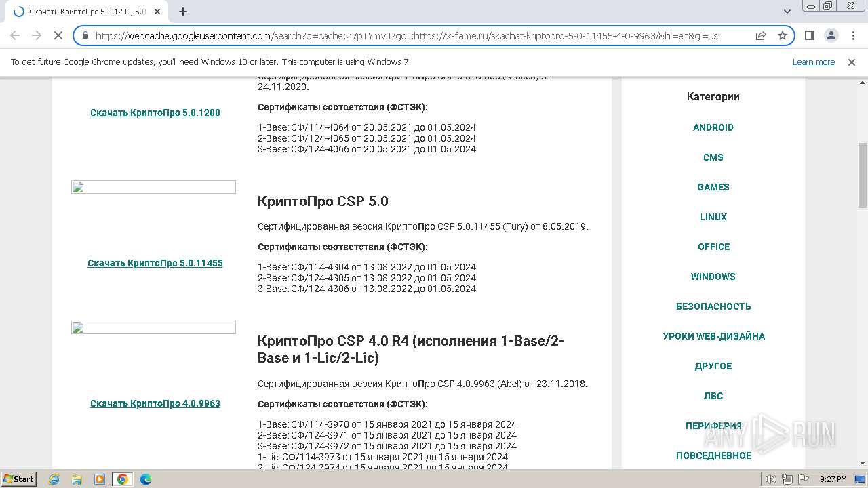Bookmark this page with star icon

pos(782,36)
